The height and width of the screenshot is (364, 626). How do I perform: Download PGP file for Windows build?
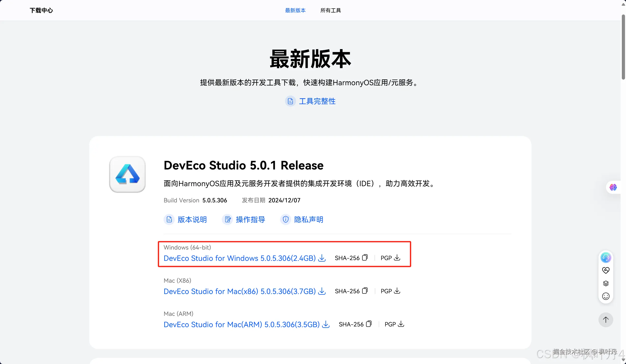397,257
